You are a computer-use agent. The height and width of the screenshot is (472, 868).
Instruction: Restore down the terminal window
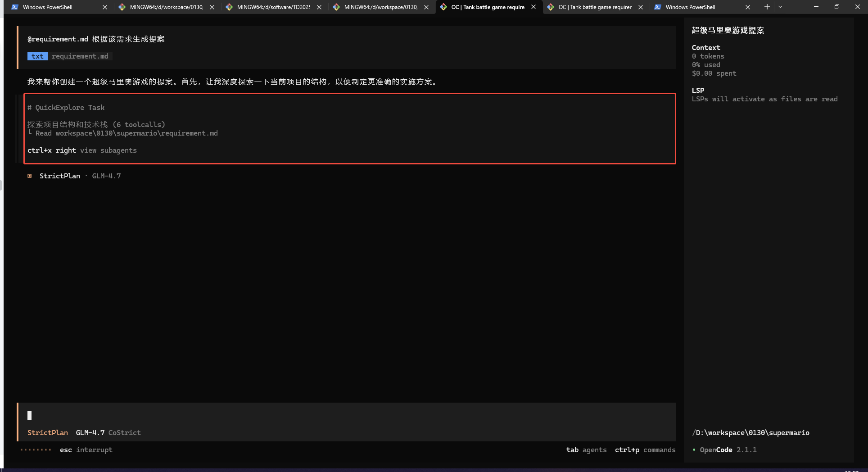pyautogui.click(x=836, y=7)
